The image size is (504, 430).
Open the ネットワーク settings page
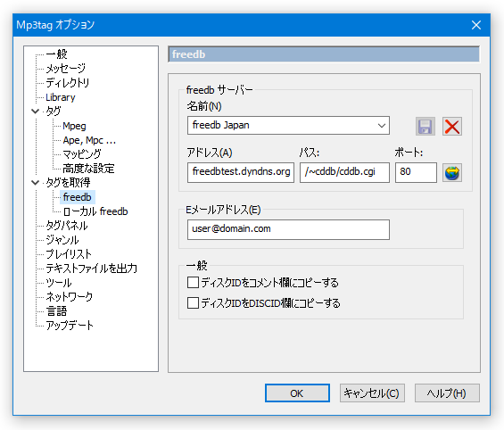tap(69, 297)
